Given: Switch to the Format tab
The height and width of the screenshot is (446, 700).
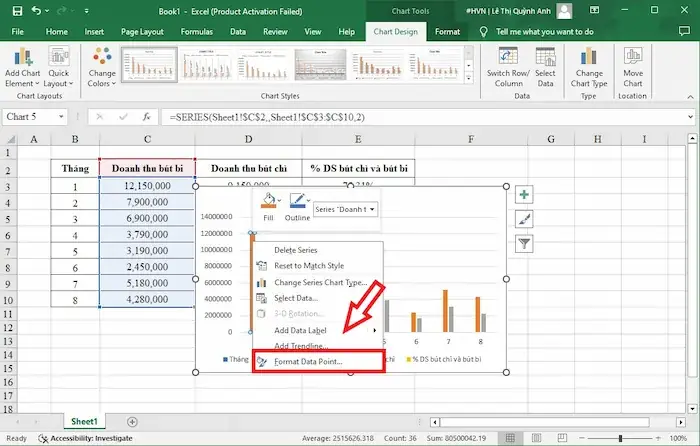Looking at the screenshot, I should coord(447,32).
